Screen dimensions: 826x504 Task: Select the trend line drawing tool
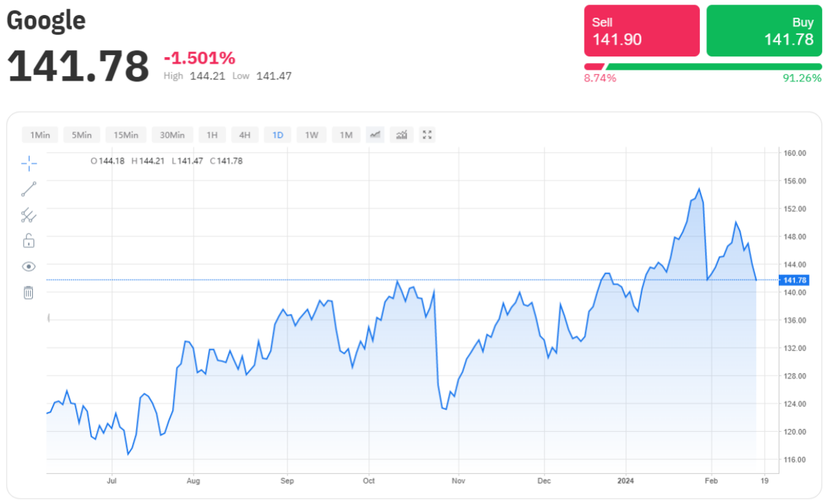[29, 190]
